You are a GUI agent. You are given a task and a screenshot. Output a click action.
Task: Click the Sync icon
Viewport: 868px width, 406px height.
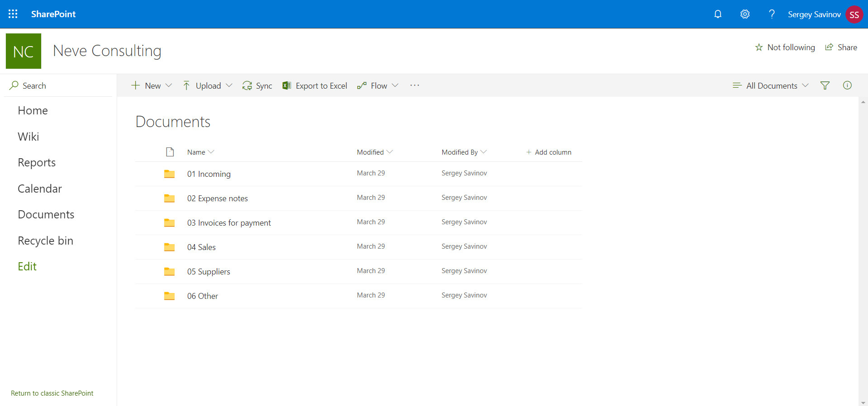[x=247, y=85]
